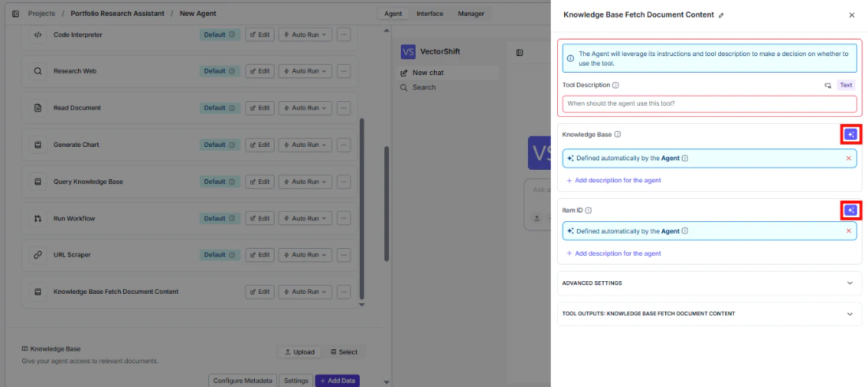Screen dimensions: 868x387
Task: Open Auto Run dropdown for Run Workflow
Action: [x=305, y=219]
